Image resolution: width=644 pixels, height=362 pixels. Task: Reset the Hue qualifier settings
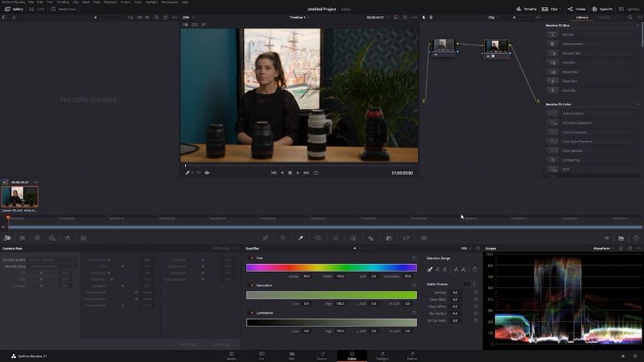pos(414,257)
